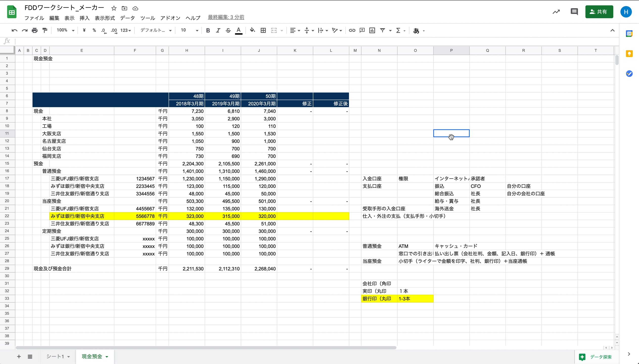Select the paint format roller icon
The width and height of the screenshot is (639, 364).
(45, 31)
